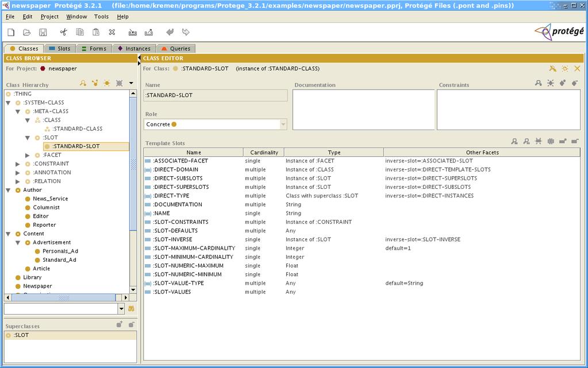Select Personals_Ad in the class tree

(x=60, y=251)
